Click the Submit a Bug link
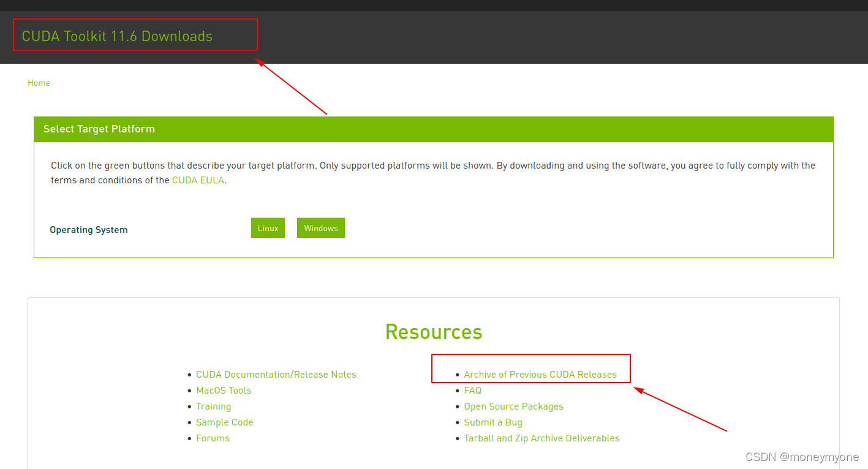The height and width of the screenshot is (469, 868). pyautogui.click(x=493, y=422)
